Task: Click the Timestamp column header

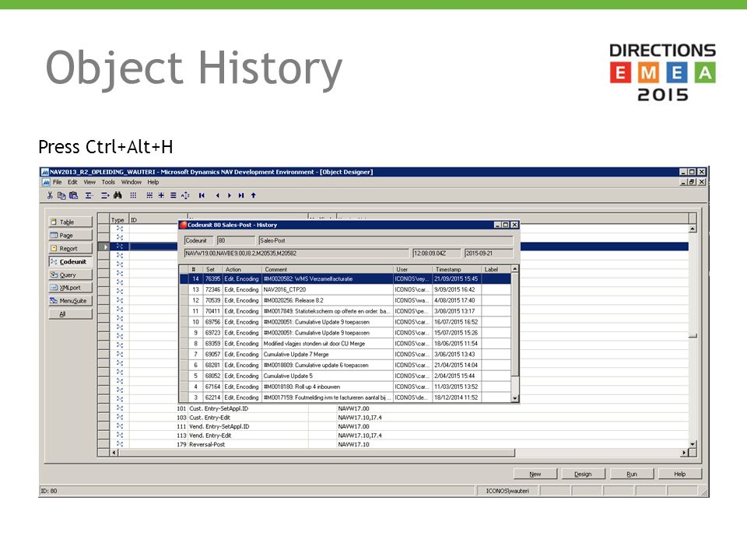Action: 457,270
